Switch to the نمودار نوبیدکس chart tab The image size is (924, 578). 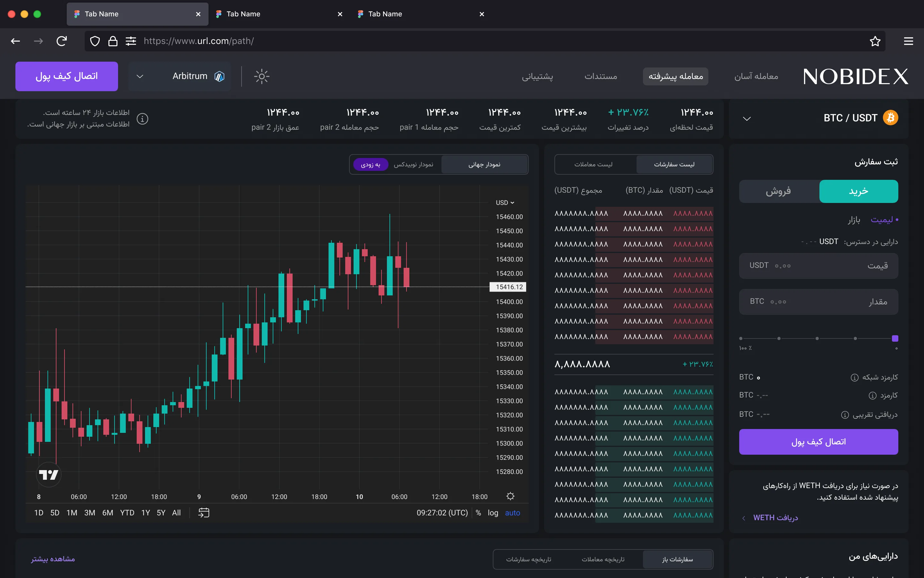pyautogui.click(x=414, y=164)
